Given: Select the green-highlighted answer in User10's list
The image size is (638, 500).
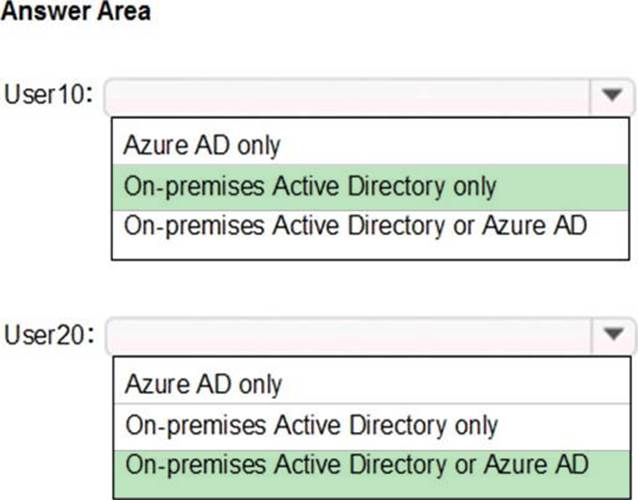Looking at the screenshot, I should click(310, 185).
